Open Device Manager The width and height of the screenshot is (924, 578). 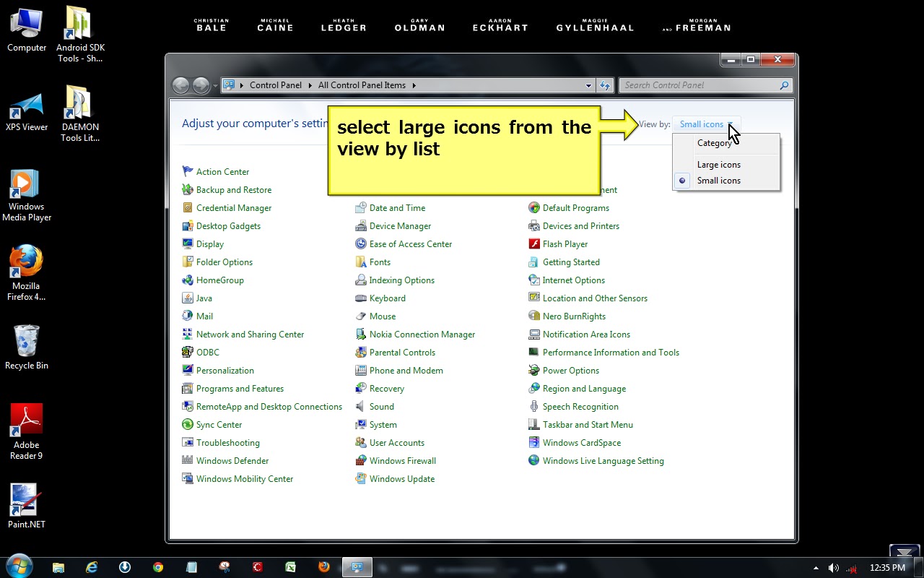pyautogui.click(x=398, y=225)
